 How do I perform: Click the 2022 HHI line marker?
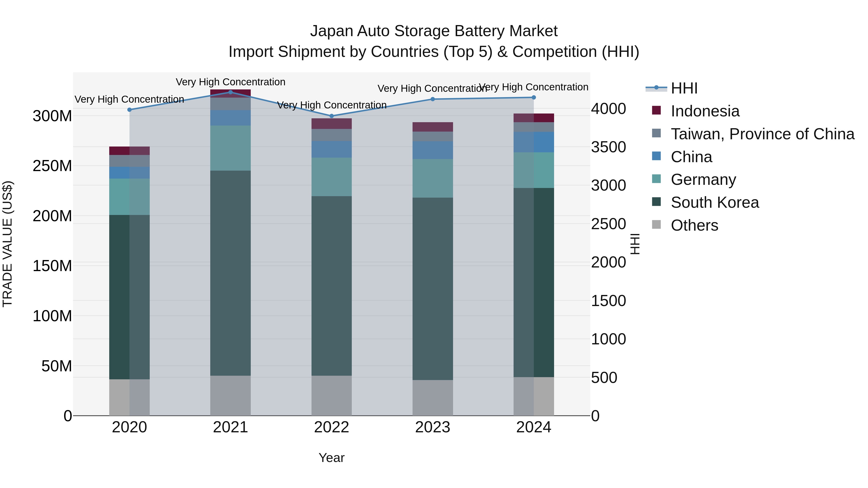pyautogui.click(x=332, y=116)
